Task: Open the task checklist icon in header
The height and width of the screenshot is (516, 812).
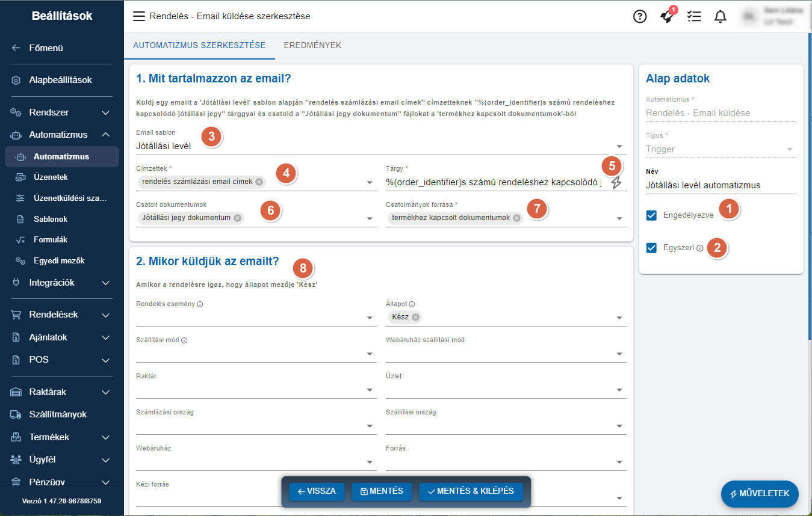Action: [x=694, y=17]
